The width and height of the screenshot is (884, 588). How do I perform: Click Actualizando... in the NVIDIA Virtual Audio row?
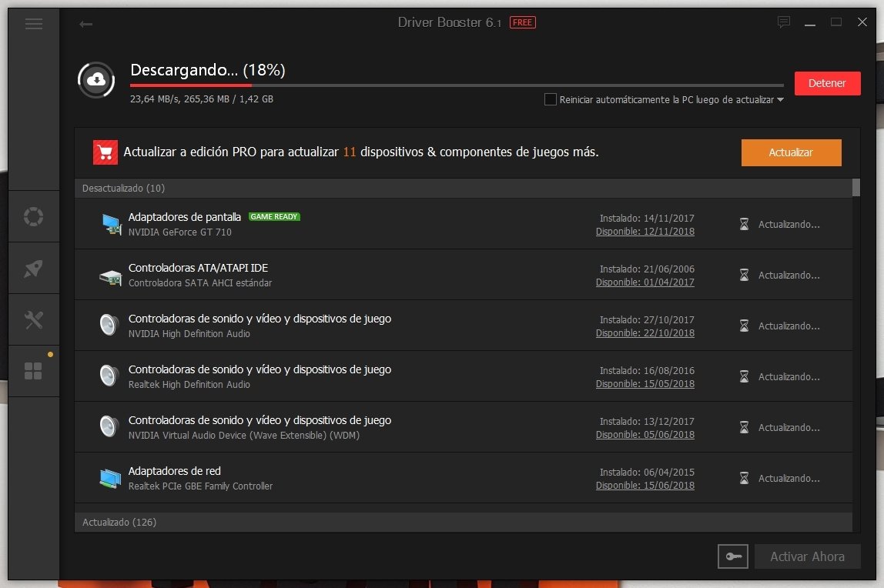click(x=789, y=427)
